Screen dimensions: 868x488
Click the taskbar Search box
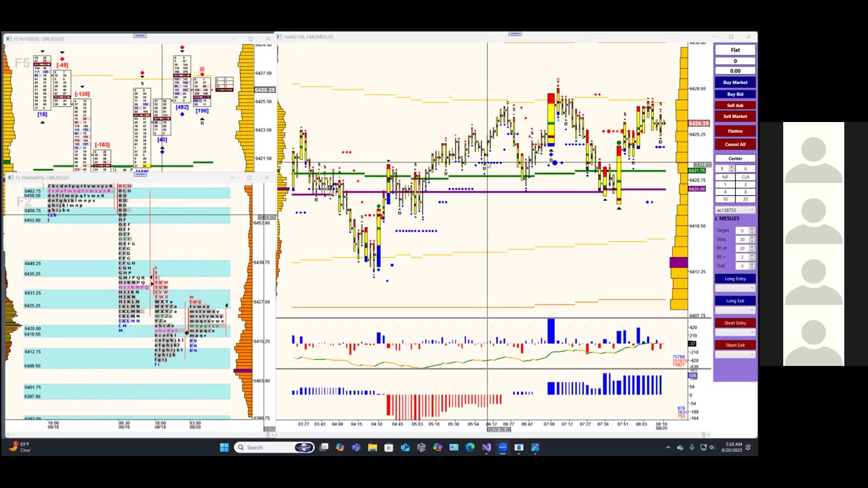(275, 447)
